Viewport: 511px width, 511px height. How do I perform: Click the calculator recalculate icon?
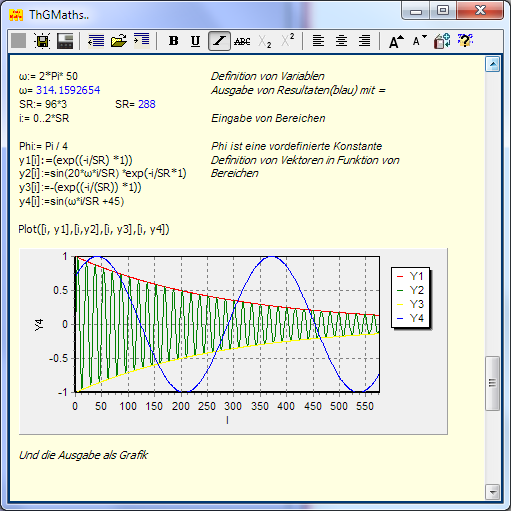pos(442,41)
